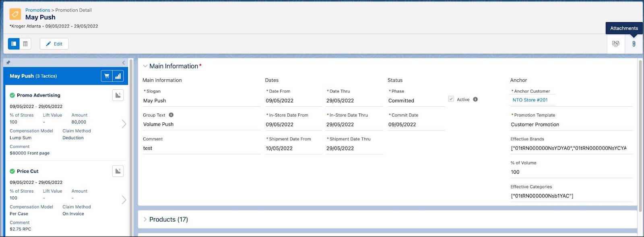Show info tooltip next to Active
The width and height of the screenshot is (644, 237).
point(475,99)
